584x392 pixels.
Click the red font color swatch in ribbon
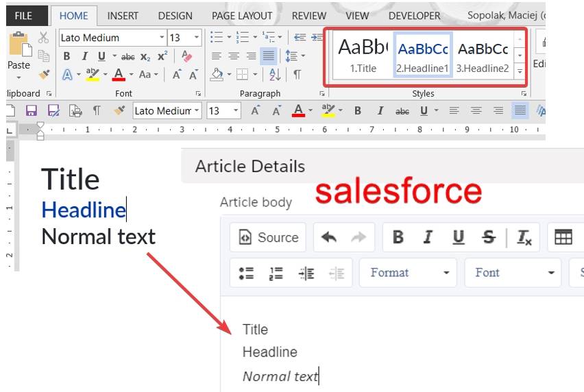(119, 74)
